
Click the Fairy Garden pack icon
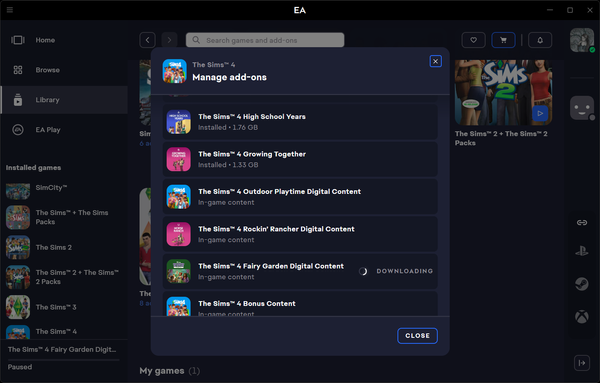179,271
